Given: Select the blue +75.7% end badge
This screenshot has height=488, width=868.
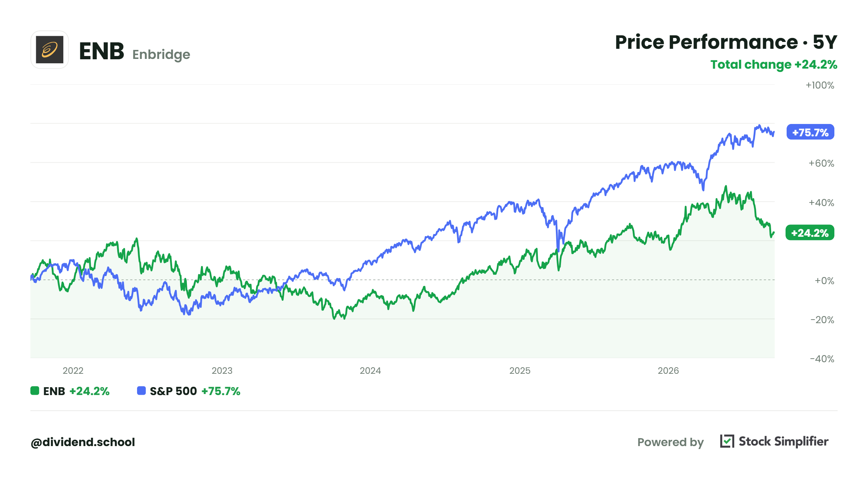Looking at the screenshot, I should [810, 132].
